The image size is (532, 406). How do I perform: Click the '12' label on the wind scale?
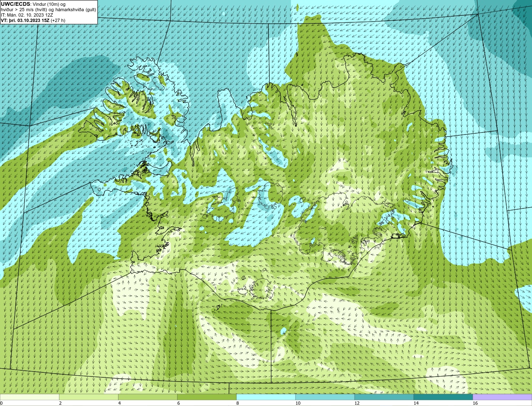357,403
